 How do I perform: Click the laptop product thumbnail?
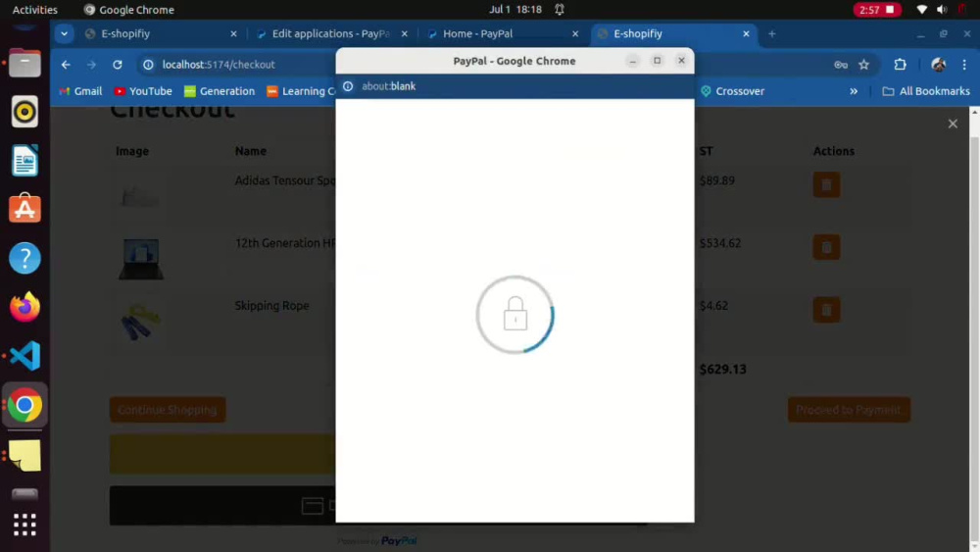tap(140, 258)
